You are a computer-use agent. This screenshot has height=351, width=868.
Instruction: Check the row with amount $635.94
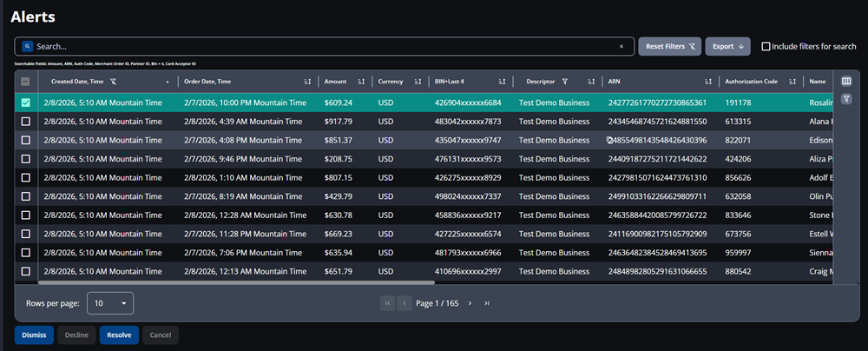click(25, 253)
